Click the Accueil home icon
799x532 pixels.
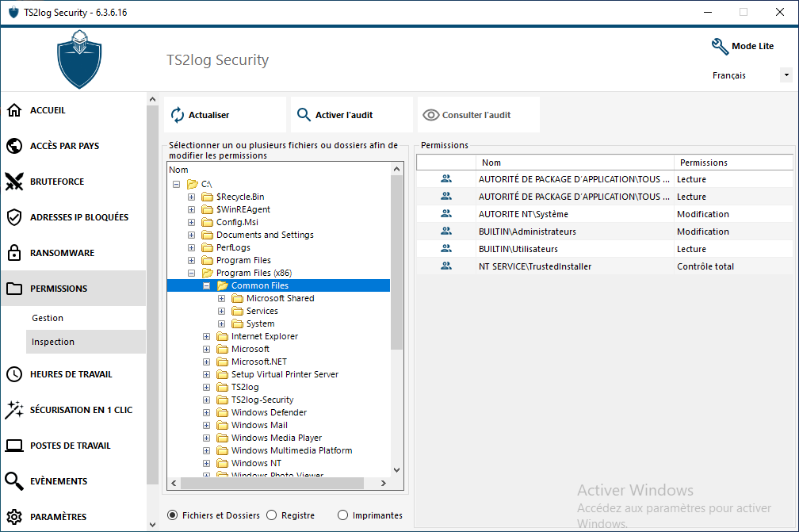pyautogui.click(x=14, y=110)
